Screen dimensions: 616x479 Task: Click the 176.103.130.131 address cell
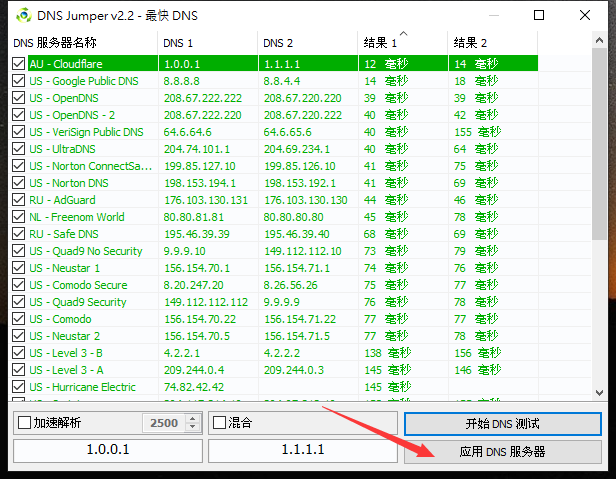tap(206, 200)
